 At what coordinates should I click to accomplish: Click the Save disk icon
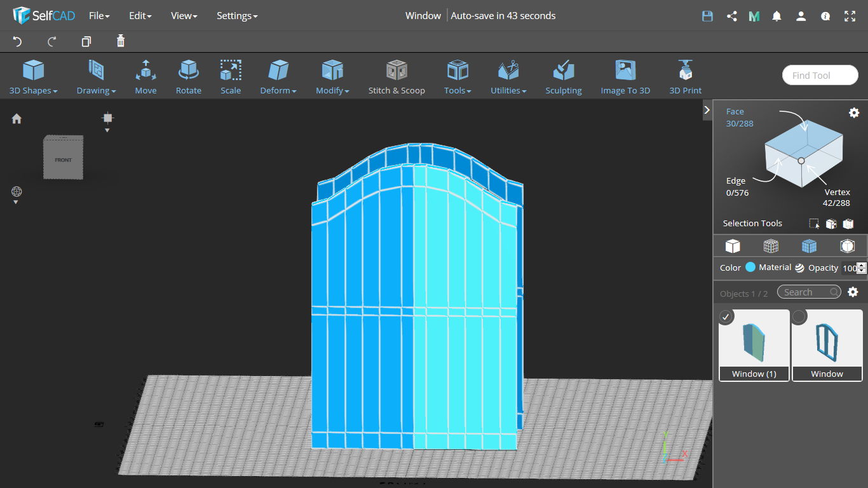(707, 17)
